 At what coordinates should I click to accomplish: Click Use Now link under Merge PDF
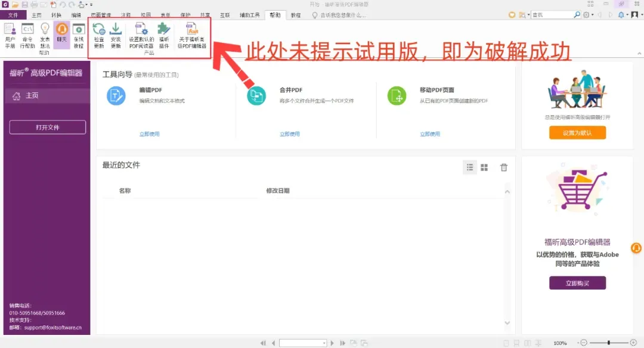pos(290,134)
